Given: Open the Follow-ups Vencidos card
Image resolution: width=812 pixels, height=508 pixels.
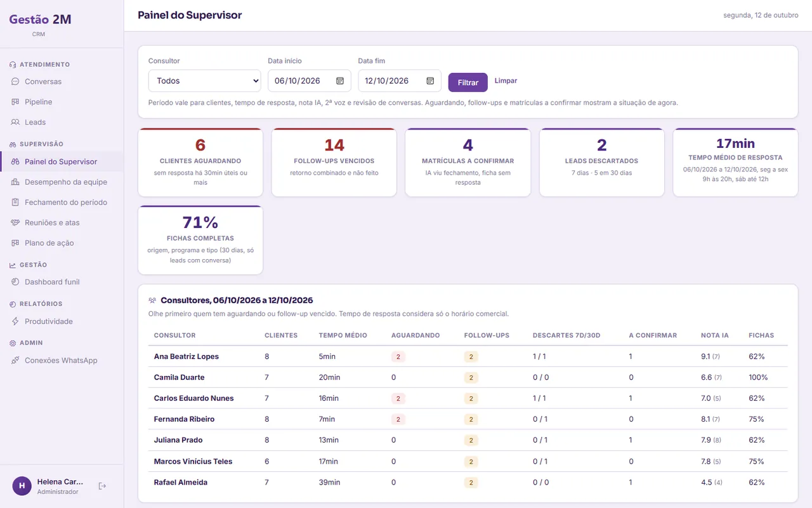Looking at the screenshot, I should [334, 163].
